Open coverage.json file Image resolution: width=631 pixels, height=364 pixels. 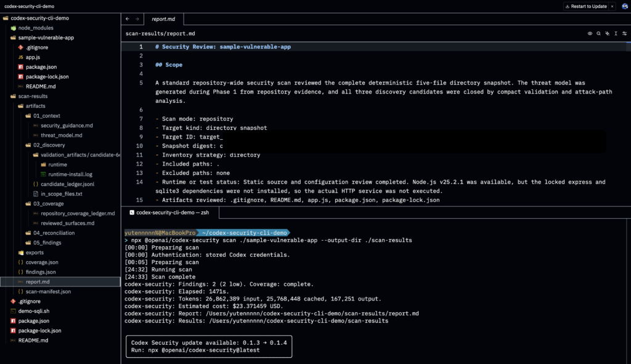[42, 262]
